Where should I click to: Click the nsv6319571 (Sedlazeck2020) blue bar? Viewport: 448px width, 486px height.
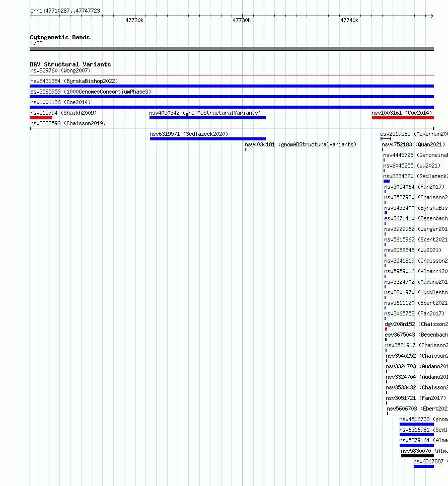tap(208, 139)
